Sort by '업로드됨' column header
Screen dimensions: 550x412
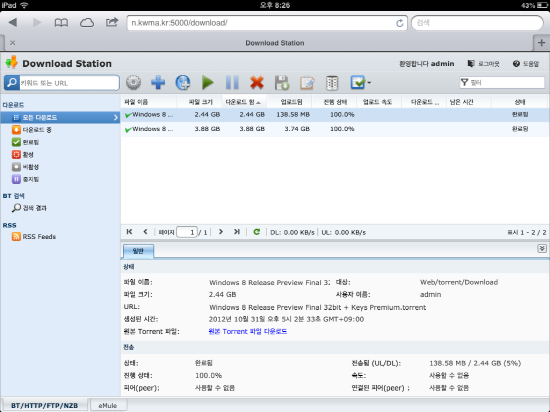[289, 102]
